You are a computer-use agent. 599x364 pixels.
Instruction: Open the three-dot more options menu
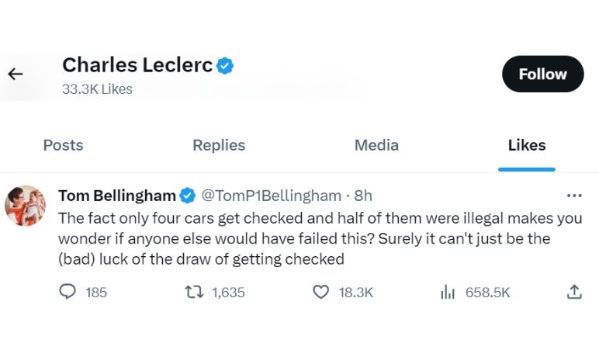574,195
